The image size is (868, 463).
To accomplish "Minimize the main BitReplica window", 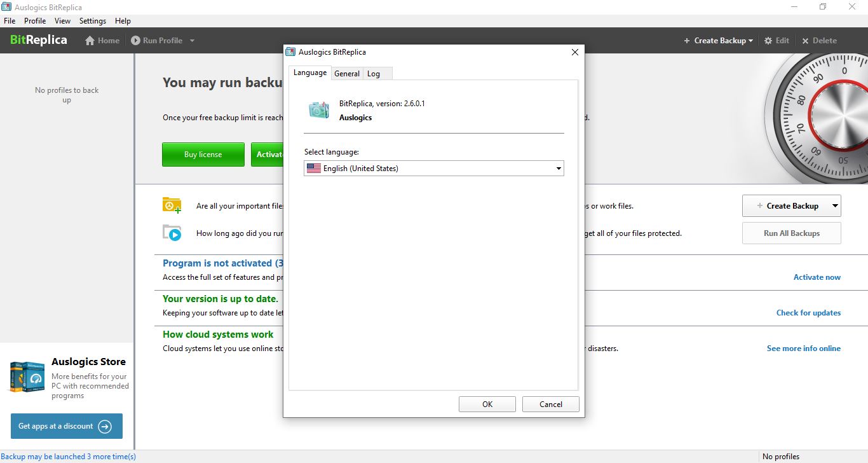I will point(794,7).
